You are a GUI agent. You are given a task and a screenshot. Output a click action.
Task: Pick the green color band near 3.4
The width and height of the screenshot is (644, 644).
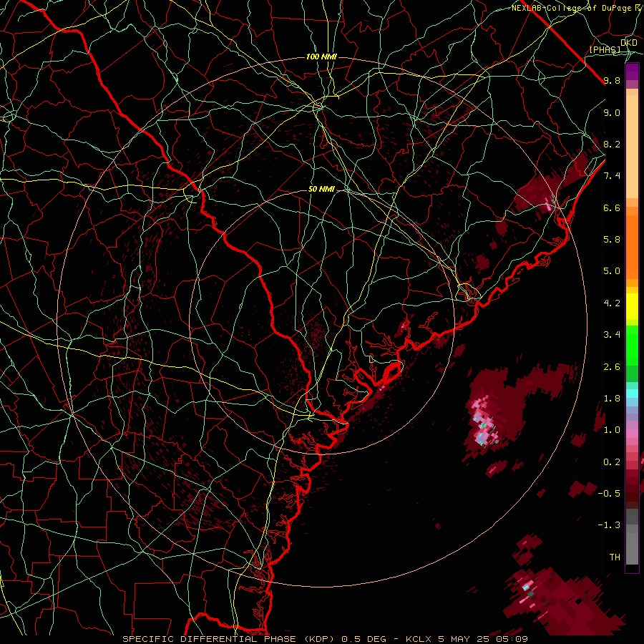click(x=632, y=344)
